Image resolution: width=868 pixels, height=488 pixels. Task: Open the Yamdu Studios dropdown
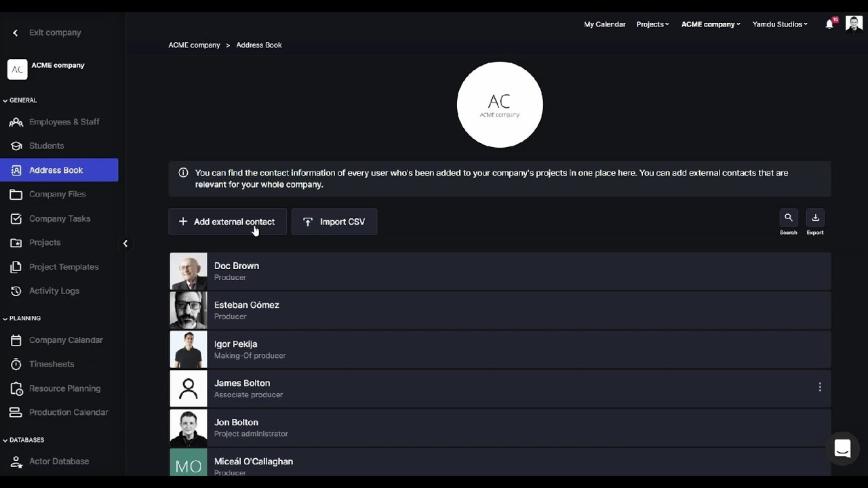[780, 24]
